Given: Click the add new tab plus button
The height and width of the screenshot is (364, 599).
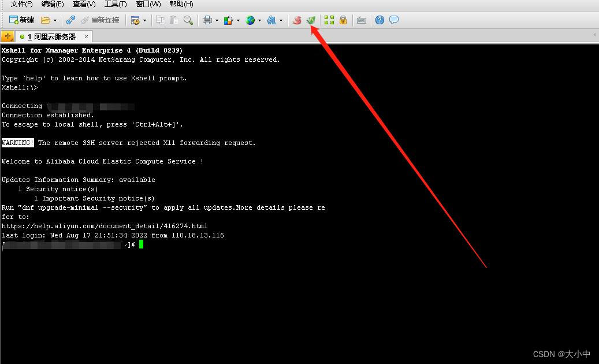Looking at the screenshot, I should pos(8,36).
